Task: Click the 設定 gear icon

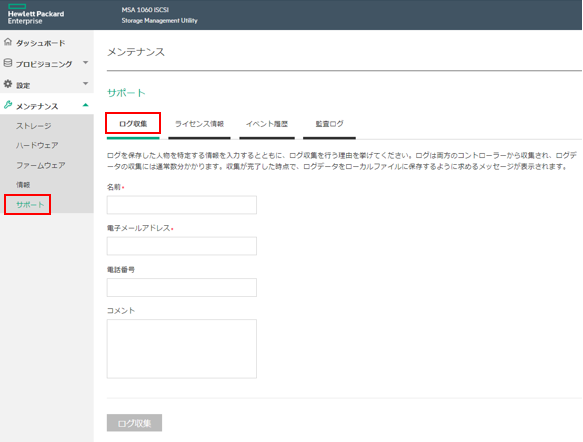Action: coord(8,84)
